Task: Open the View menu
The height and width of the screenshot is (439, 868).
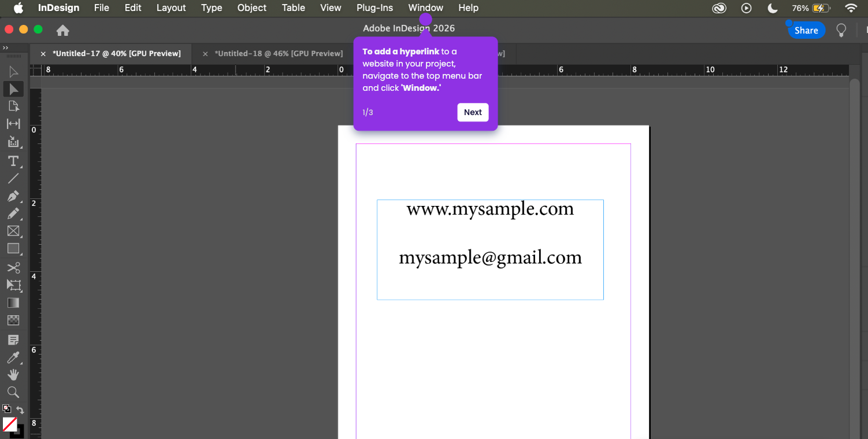Action: pos(331,8)
